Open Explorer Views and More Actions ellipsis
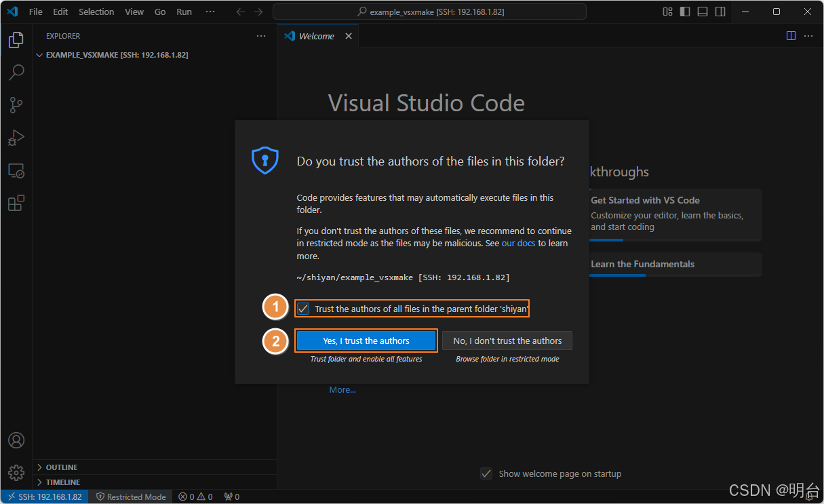The width and height of the screenshot is (824, 504). click(261, 36)
